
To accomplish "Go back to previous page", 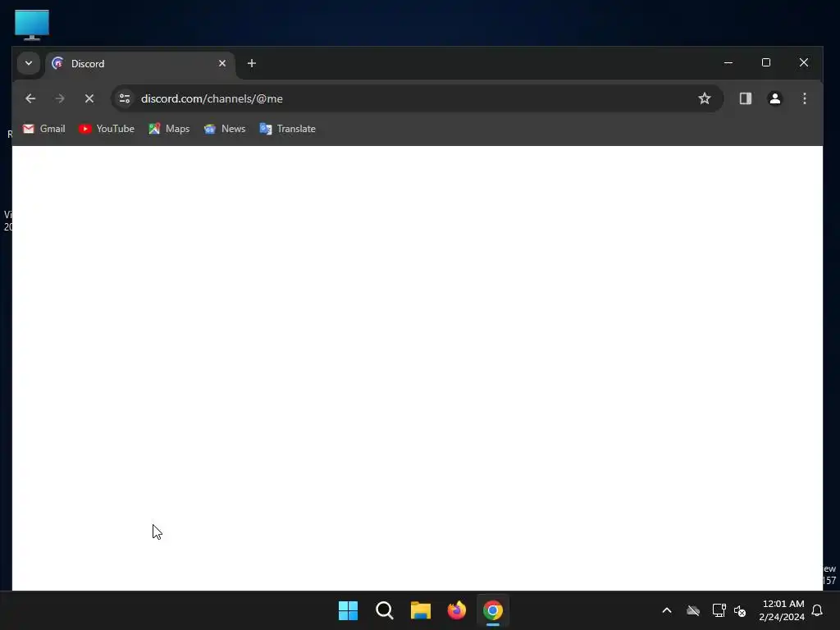I will [30, 98].
